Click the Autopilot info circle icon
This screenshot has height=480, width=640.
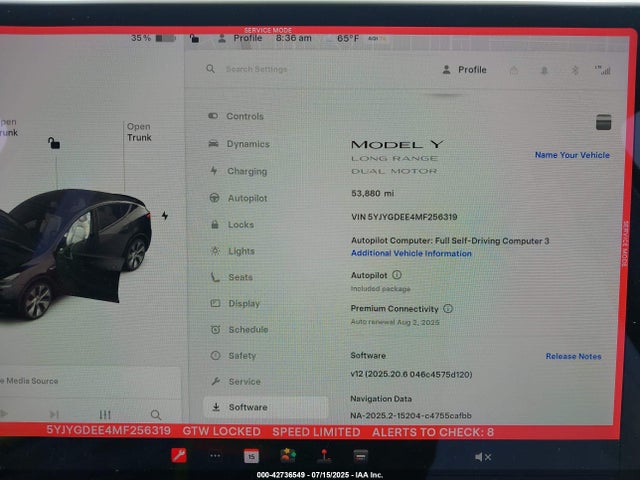pos(397,275)
